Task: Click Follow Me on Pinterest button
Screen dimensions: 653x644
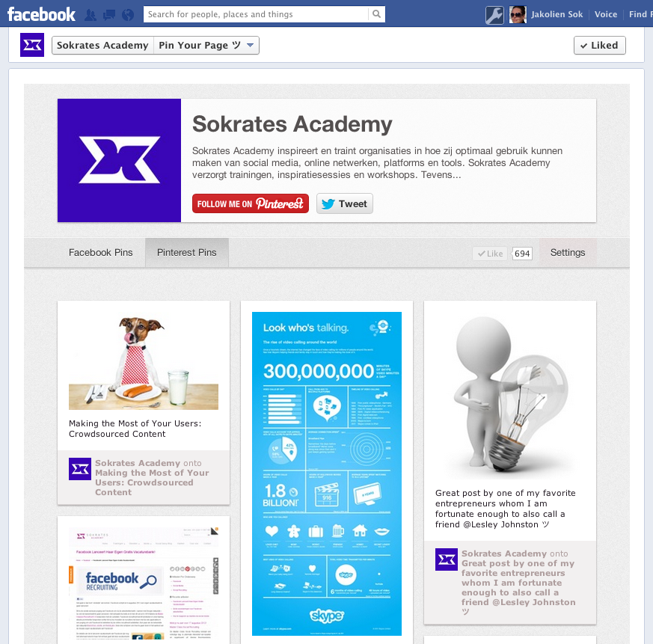Action: [x=251, y=203]
